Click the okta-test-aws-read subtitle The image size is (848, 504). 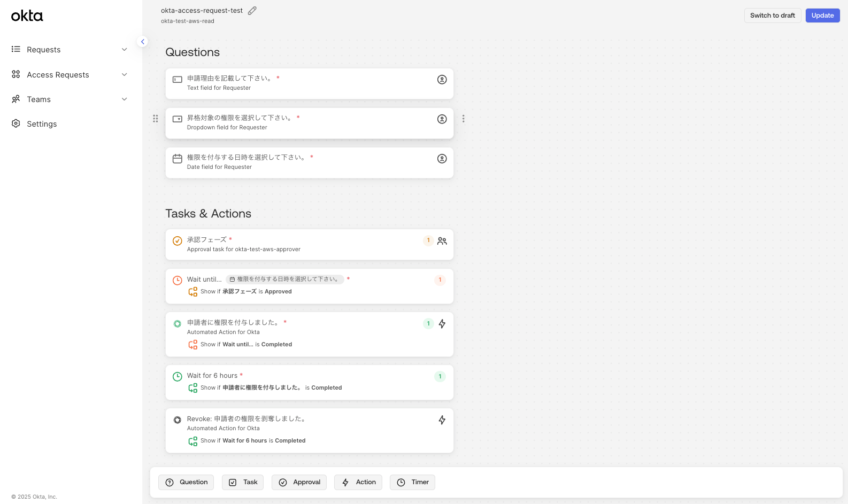pyautogui.click(x=188, y=21)
